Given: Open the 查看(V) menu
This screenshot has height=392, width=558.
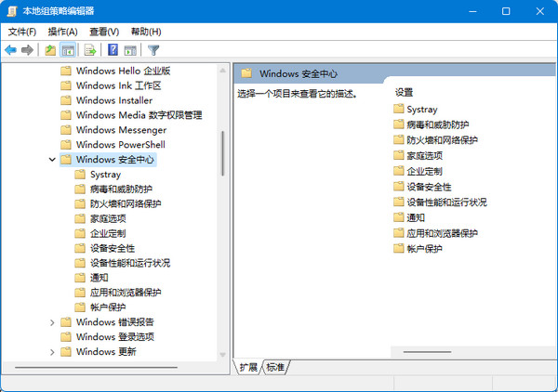Looking at the screenshot, I should click(x=104, y=32).
